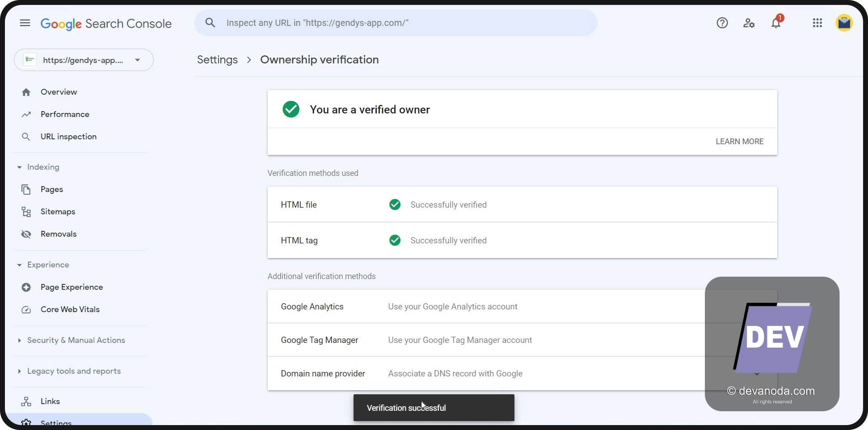
Task: Click the Links network icon
Action: [x=26, y=401]
